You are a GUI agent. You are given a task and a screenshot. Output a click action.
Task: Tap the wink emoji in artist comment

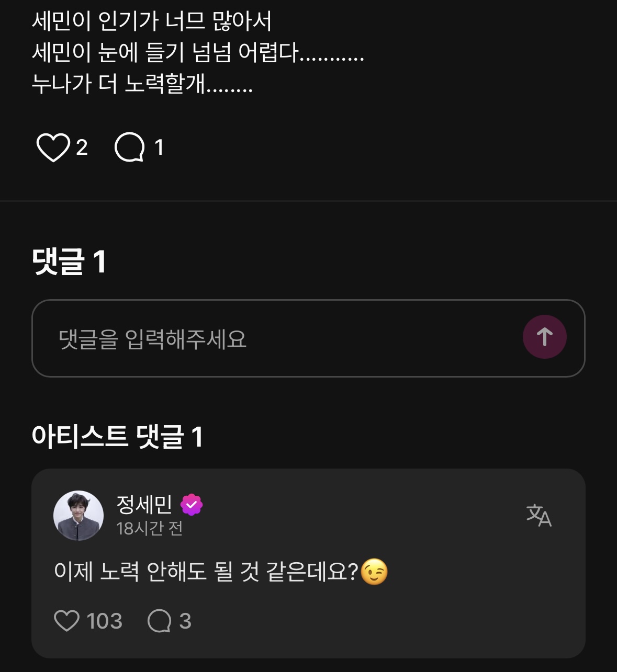click(375, 572)
